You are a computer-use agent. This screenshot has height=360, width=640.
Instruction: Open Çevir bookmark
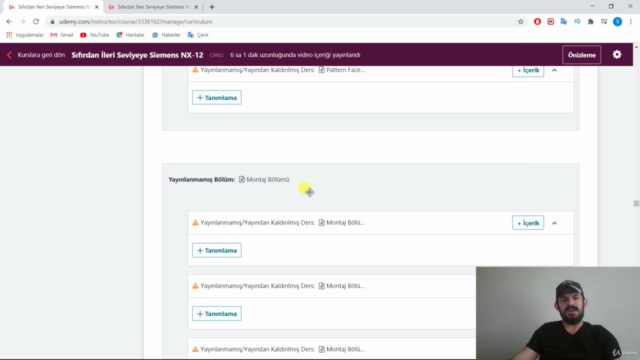tap(198, 35)
